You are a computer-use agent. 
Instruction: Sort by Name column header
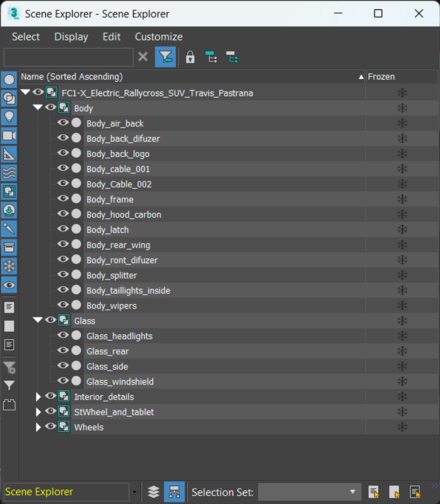coord(192,77)
